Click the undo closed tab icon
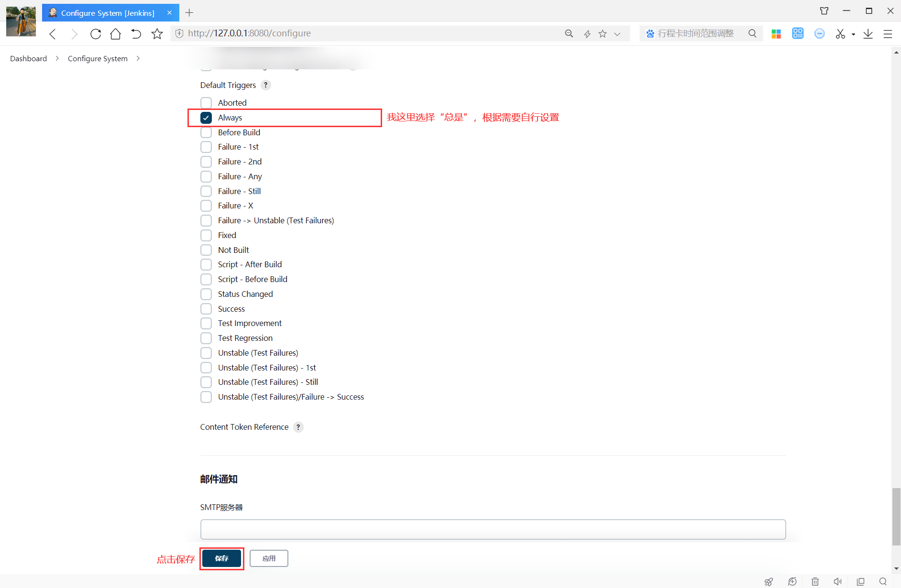Image resolution: width=901 pixels, height=588 pixels. 136,33
